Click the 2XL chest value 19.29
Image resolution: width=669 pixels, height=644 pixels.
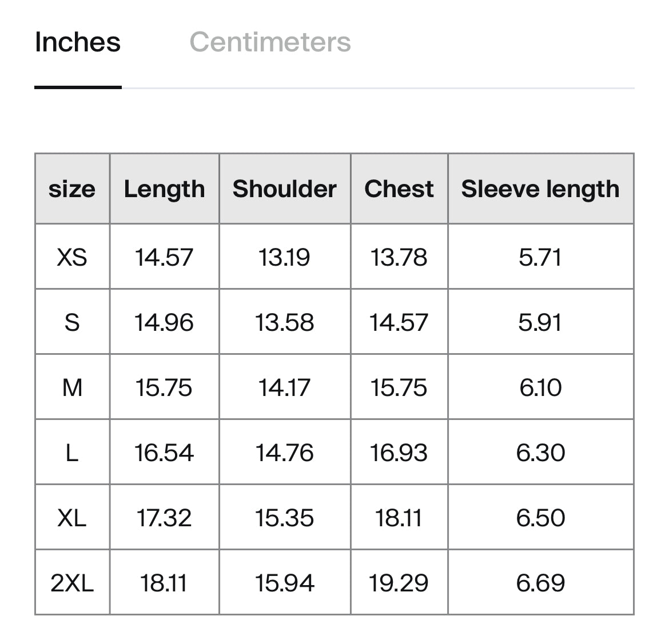(399, 583)
